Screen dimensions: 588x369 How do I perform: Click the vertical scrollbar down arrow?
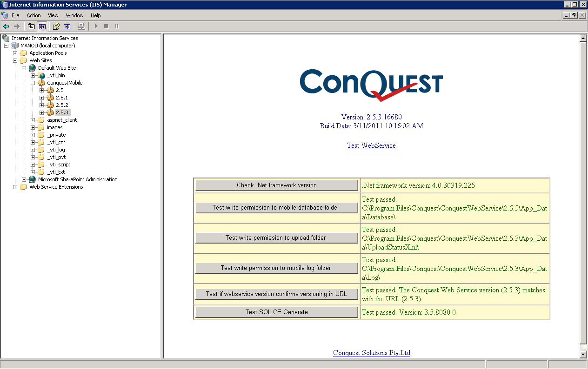583,355
